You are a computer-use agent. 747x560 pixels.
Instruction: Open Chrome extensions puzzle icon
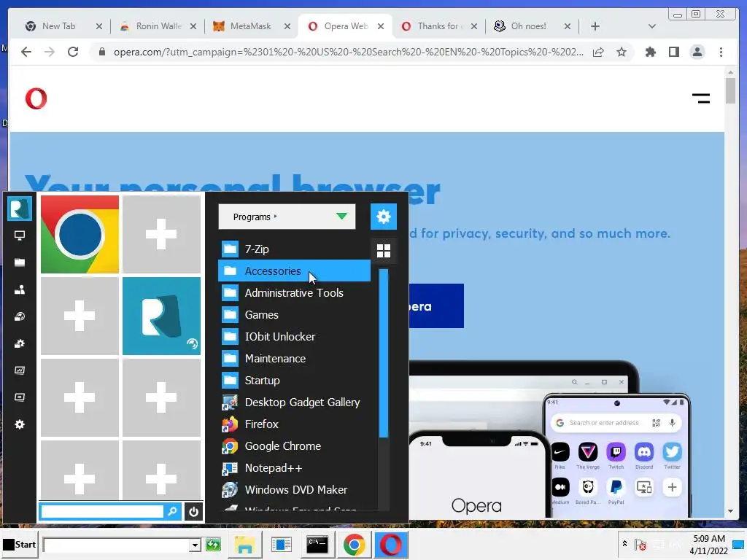[x=650, y=52]
